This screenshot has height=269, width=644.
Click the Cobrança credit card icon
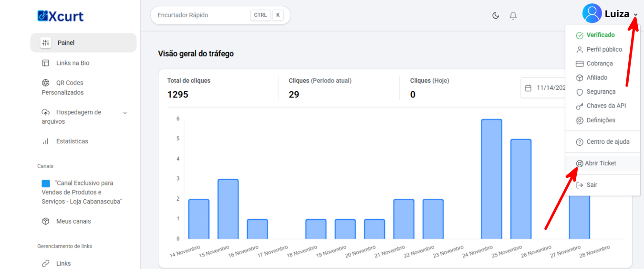[x=580, y=64]
